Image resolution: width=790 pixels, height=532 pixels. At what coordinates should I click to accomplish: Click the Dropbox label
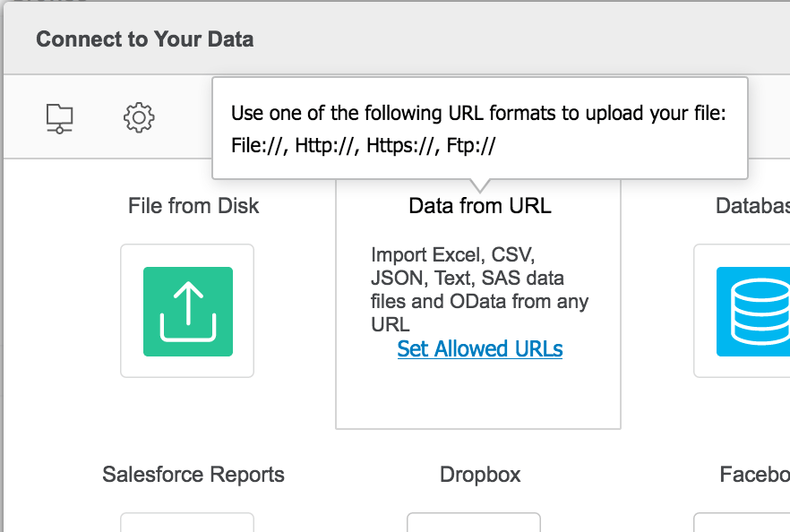click(480, 474)
